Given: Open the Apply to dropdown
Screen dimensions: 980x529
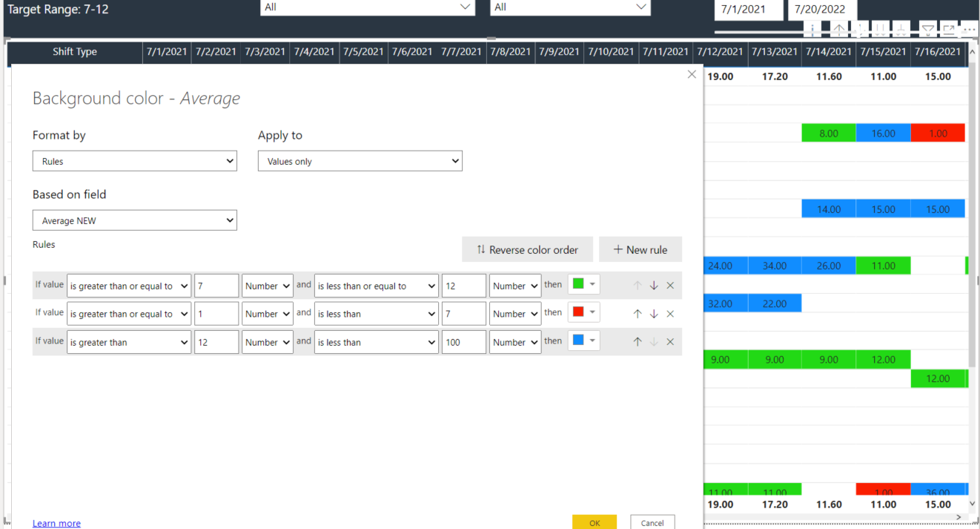Looking at the screenshot, I should point(360,161).
